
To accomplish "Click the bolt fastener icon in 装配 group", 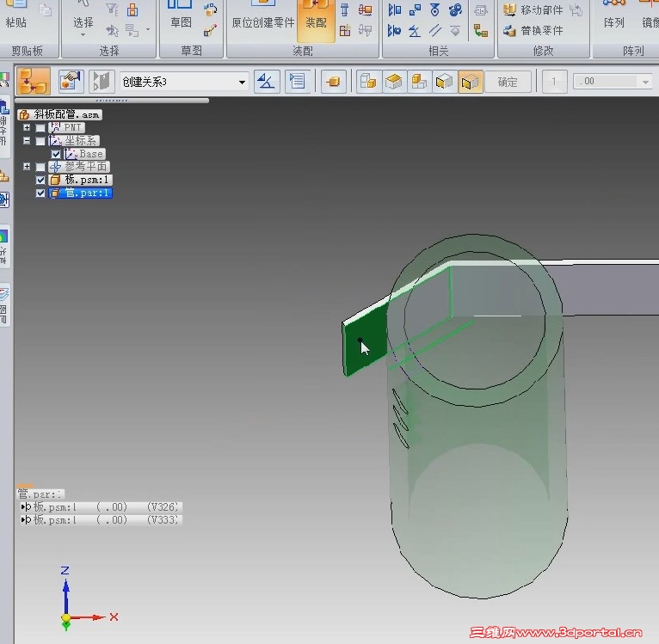I will (345, 9).
